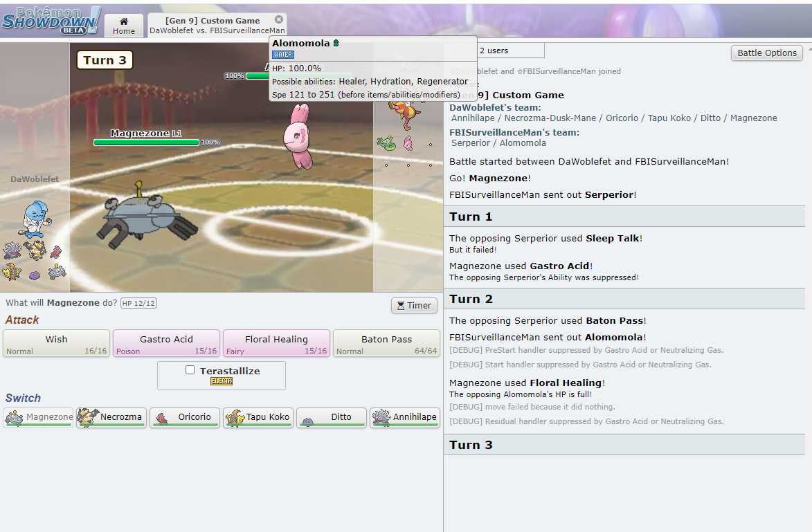Screen dimensions: 812x532
Task: Use the move Gastro Acid
Action: [x=166, y=344]
